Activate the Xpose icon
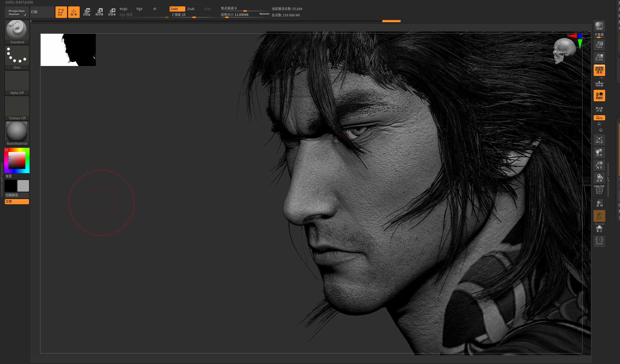This screenshot has height=364, width=620. 599,241
